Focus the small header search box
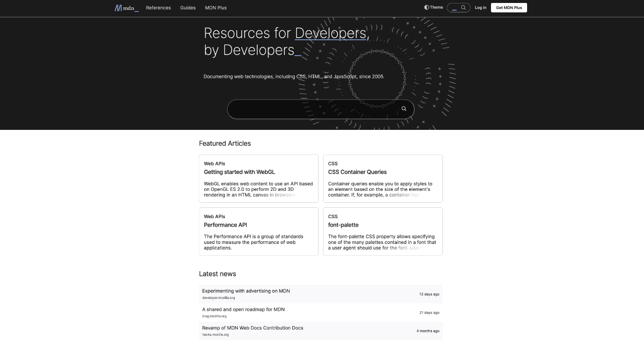Screen dimensions: 644x347 [458, 7]
